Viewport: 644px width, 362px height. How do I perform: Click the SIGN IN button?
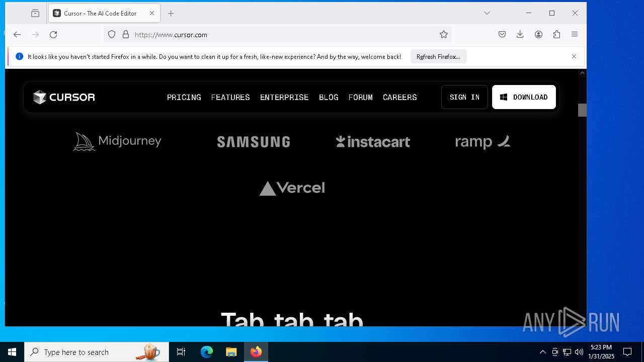pyautogui.click(x=464, y=97)
